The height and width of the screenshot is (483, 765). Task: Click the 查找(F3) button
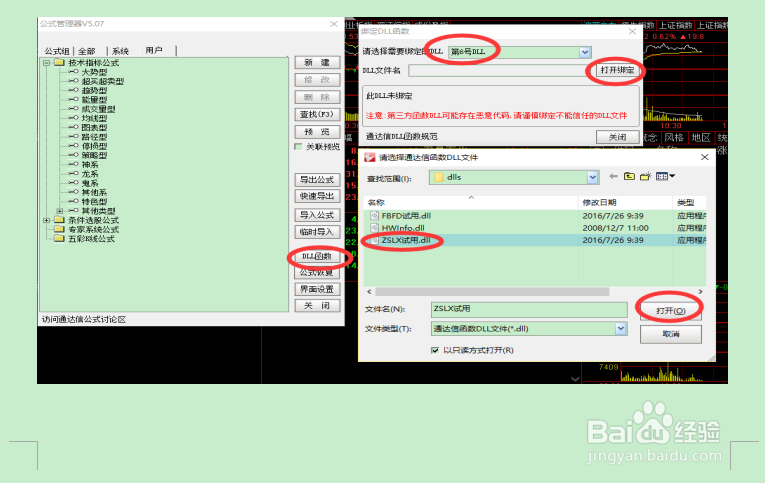(317, 114)
